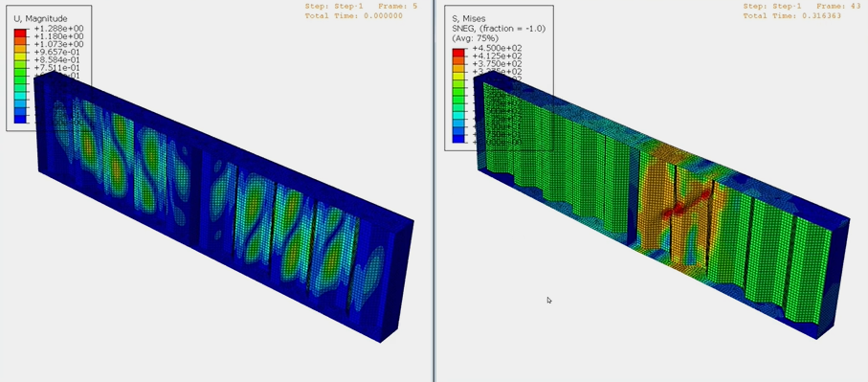868x382 pixels.
Task: Click dark blue bottom swatch in S Mises legend
Action: pyautogui.click(x=458, y=139)
